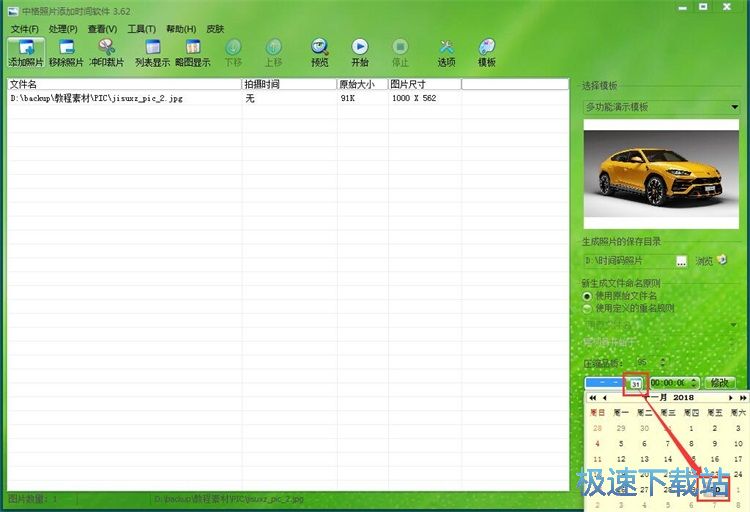Click 浏览 to browse the save directory

704,261
